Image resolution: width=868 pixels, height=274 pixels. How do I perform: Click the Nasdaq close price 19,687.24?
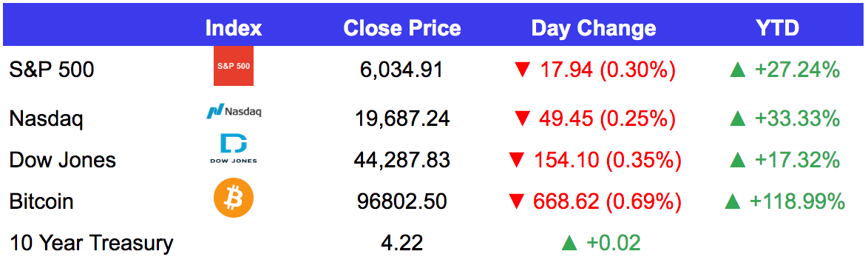[x=402, y=118]
